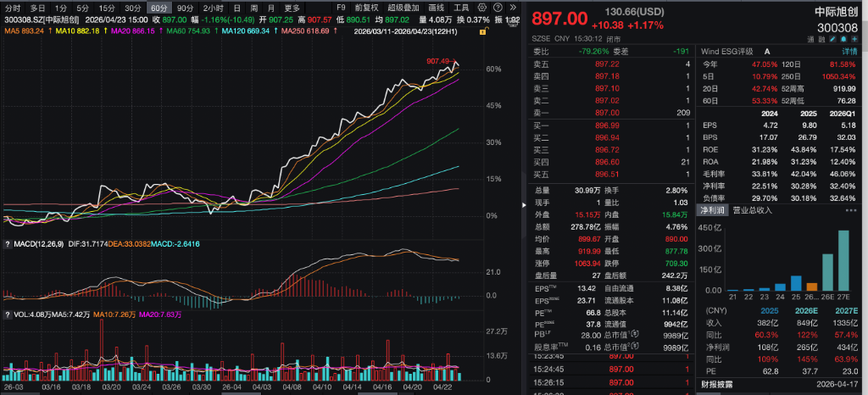The width and height of the screenshot is (868, 395).
Task: Click the VOL indicator question mark icon
Action: (7, 314)
